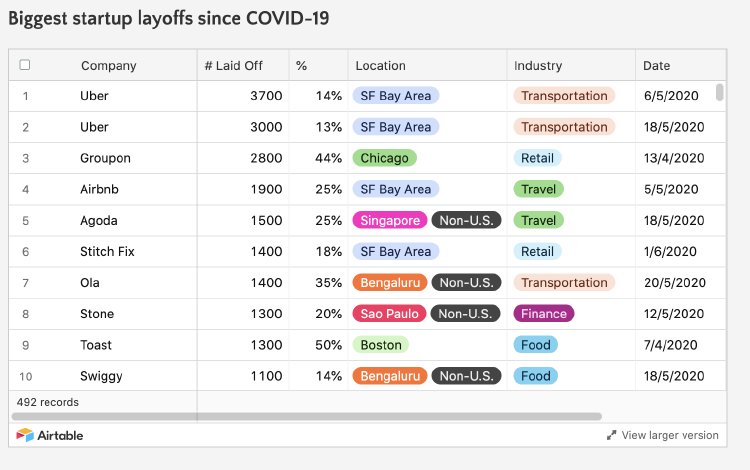
Task: Click the SF Bay Area tag in Airbnb row
Action: 395,189
